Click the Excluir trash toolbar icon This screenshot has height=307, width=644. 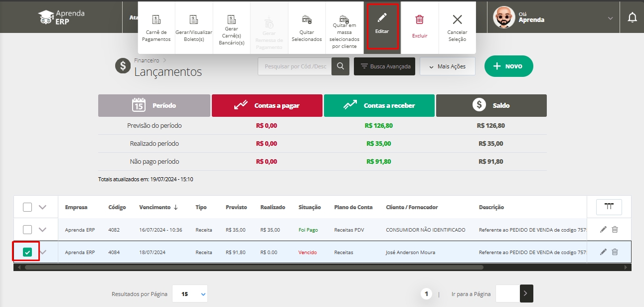420,20
